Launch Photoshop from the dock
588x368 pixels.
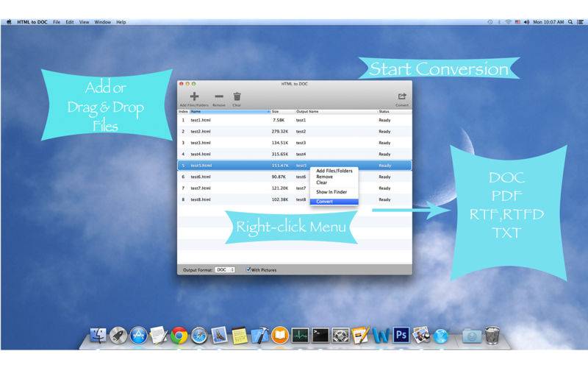pos(401,335)
